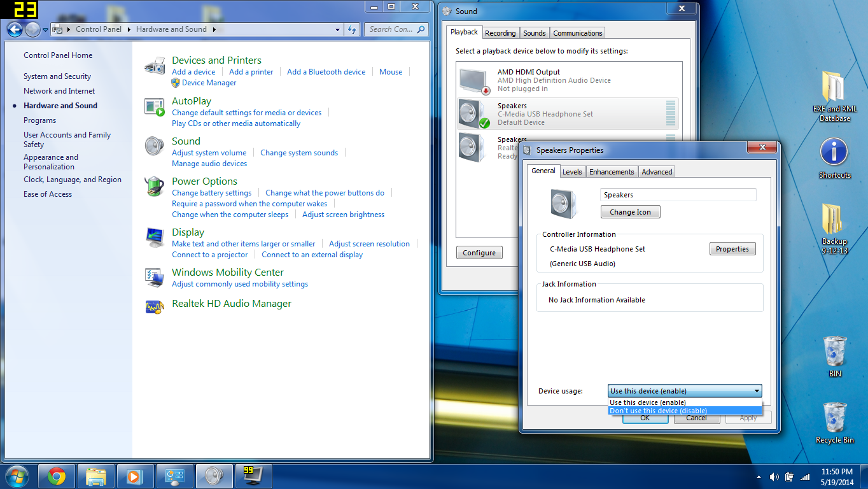Go to Control Panel Home
This screenshot has height=489, width=868.
[58, 55]
